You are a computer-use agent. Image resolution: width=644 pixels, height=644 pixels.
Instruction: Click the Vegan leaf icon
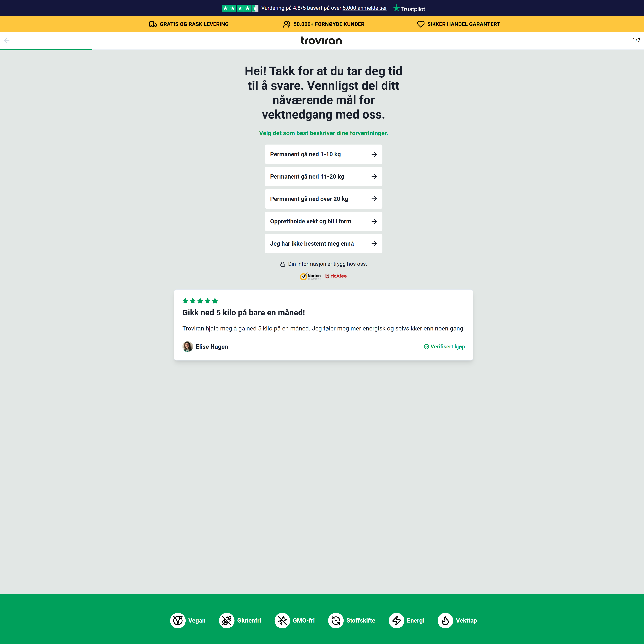click(178, 620)
